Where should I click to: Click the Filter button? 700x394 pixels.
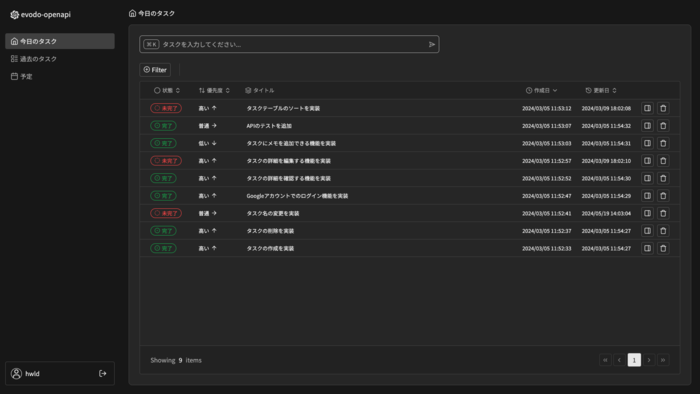(155, 70)
